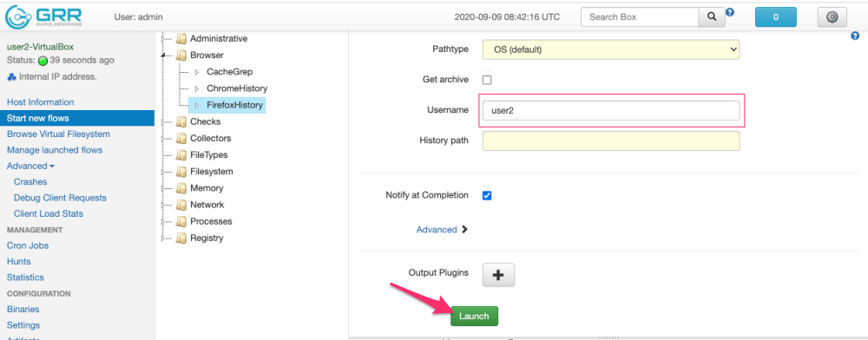Open the Pathtype dropdown
868x340 pixels.
click(611, 49)
